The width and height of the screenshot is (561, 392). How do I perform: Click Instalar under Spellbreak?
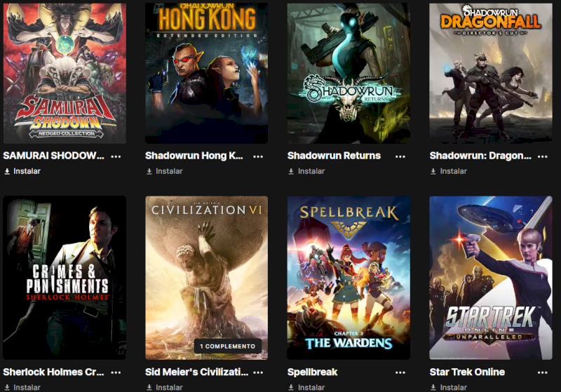[306, 387]
